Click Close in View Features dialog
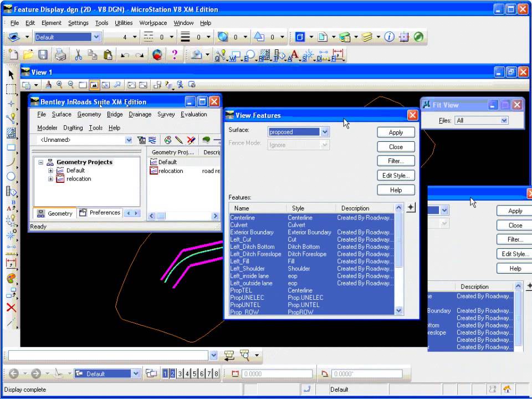Screen dimensions: 532x399 pyautogui.click(x=396, y=146)
